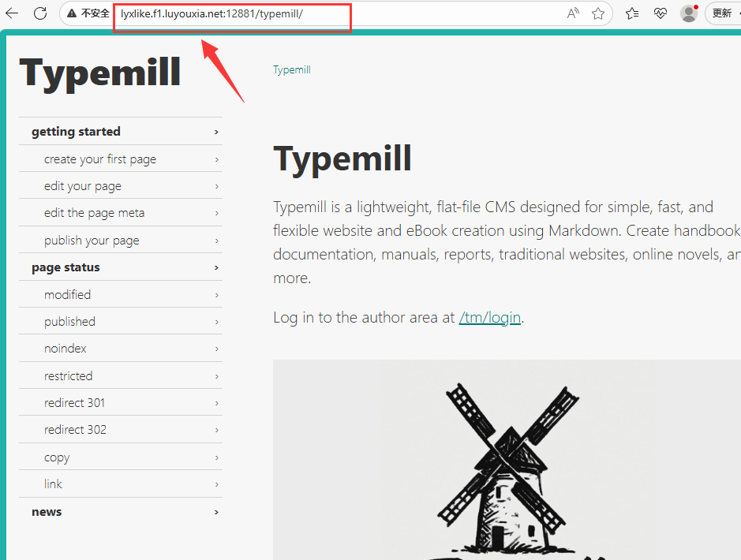Click the chevron beside modified
The image size is (741, 560).
coord(216,295)
